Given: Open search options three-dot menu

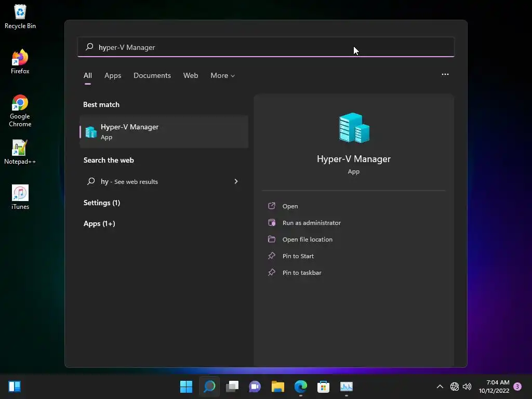Looking at the screenshot, I should pyautogui.click(x=445, y=74).
